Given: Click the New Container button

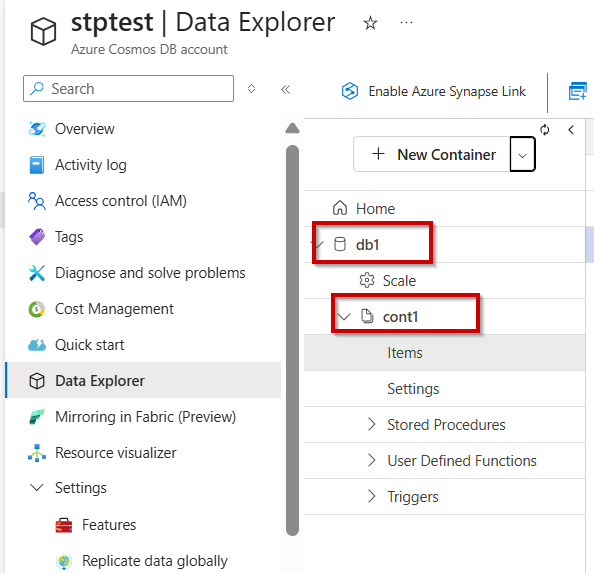Looking at the screenshot, I should (432, 155).
